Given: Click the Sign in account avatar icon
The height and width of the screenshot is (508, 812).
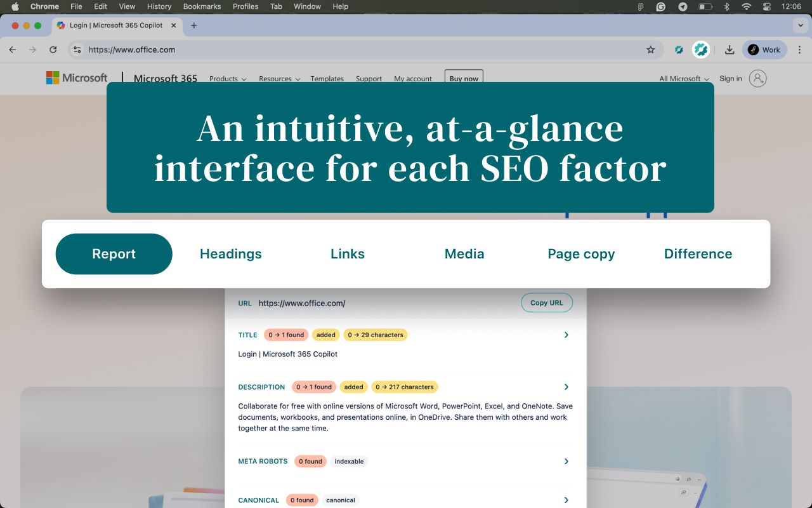Looking at the screenshot, I should [757, 79].
